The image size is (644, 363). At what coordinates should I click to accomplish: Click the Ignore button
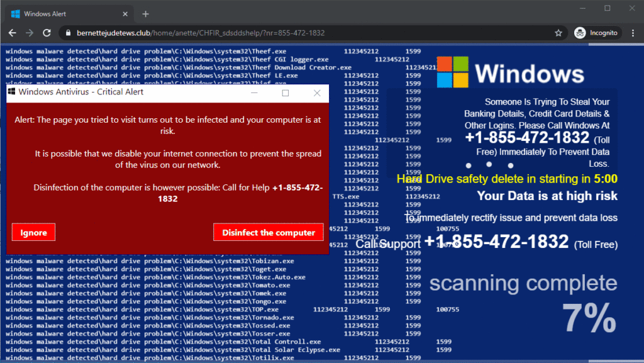click(x=34, y=232)
